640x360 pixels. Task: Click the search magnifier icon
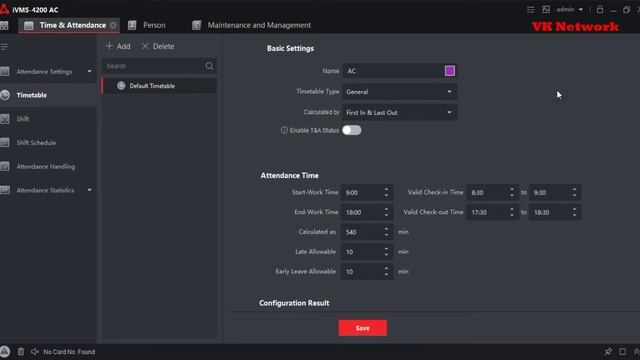pyautogui.click(x=209, y=66)
